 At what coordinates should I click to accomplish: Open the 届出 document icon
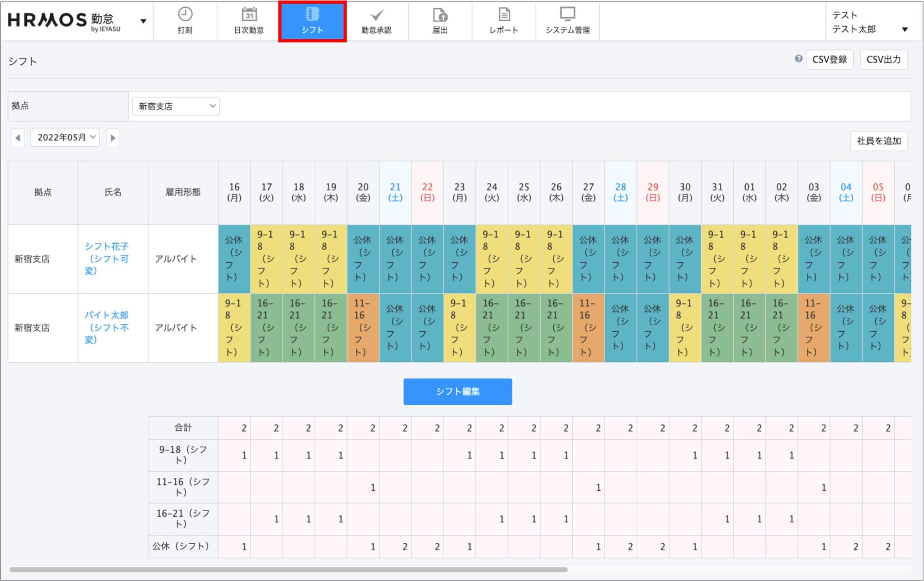point(440,16)
